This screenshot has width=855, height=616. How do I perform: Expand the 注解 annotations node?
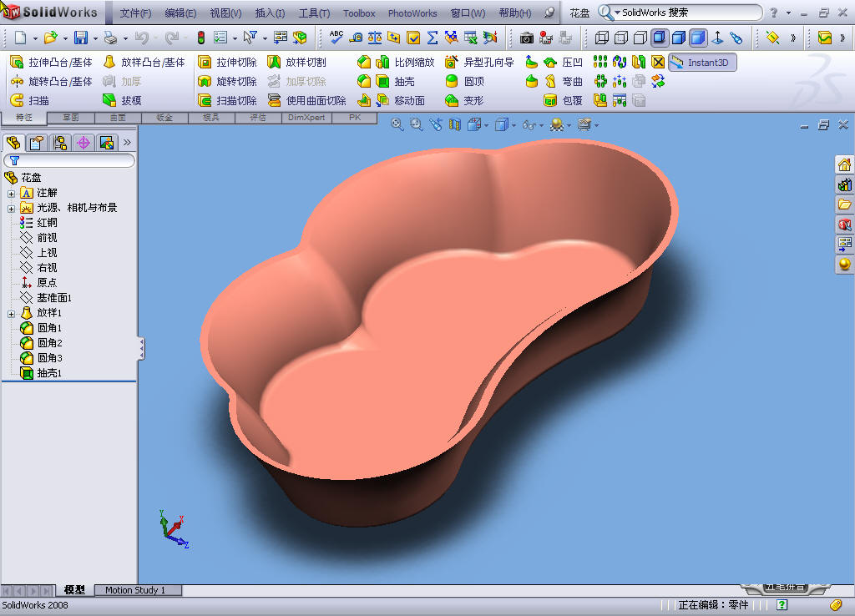pos(11,193)
